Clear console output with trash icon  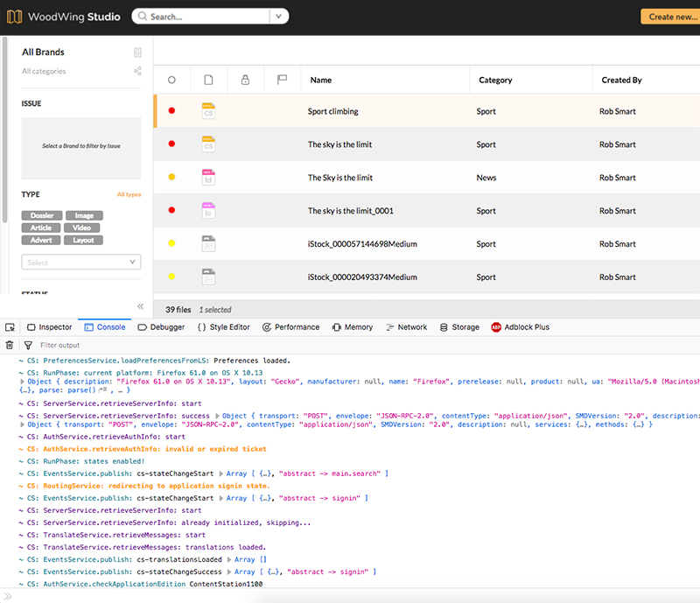[x=10, y=346]
